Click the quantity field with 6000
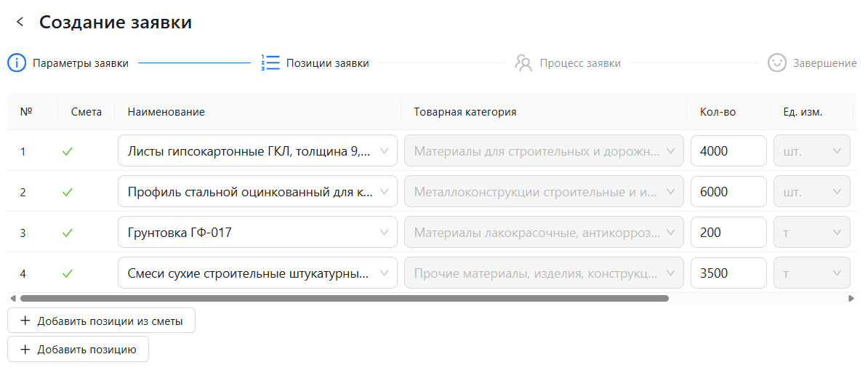The height and width of the screenshot is (370, 868). pyautogui.click(x=728, y=192)
